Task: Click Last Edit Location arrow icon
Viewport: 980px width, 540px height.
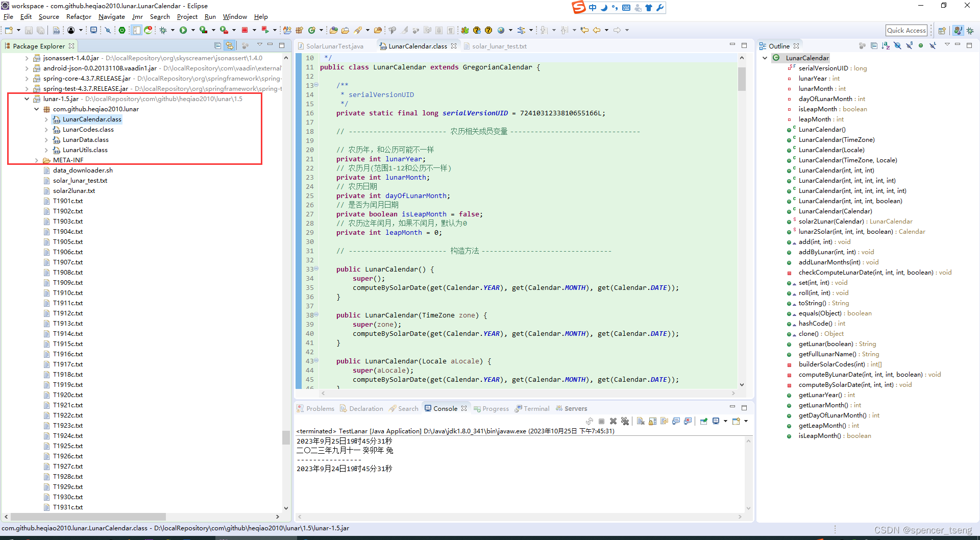Action: 584,30
